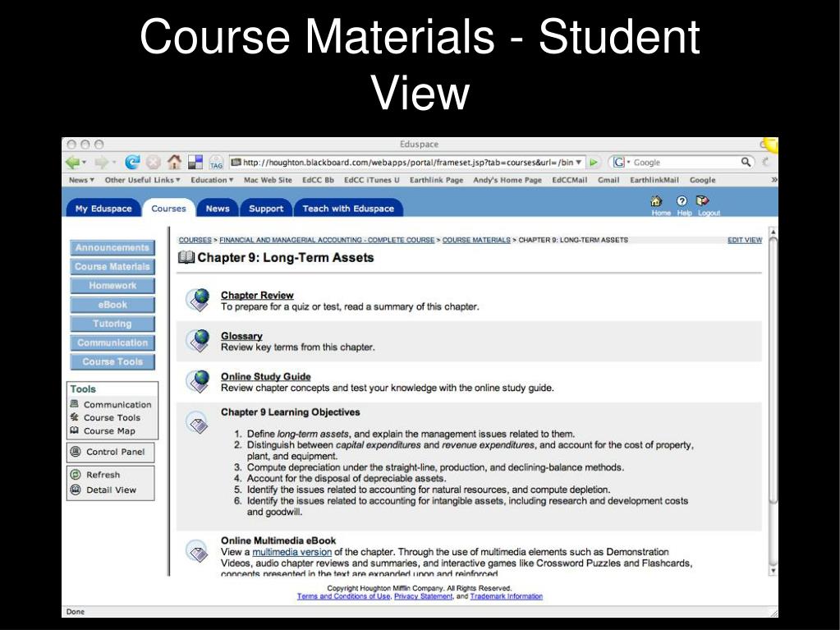Click the Announcements sidebar button
Image resolution: width=840 pixels, height=630 pixels.
pos(112,247)
